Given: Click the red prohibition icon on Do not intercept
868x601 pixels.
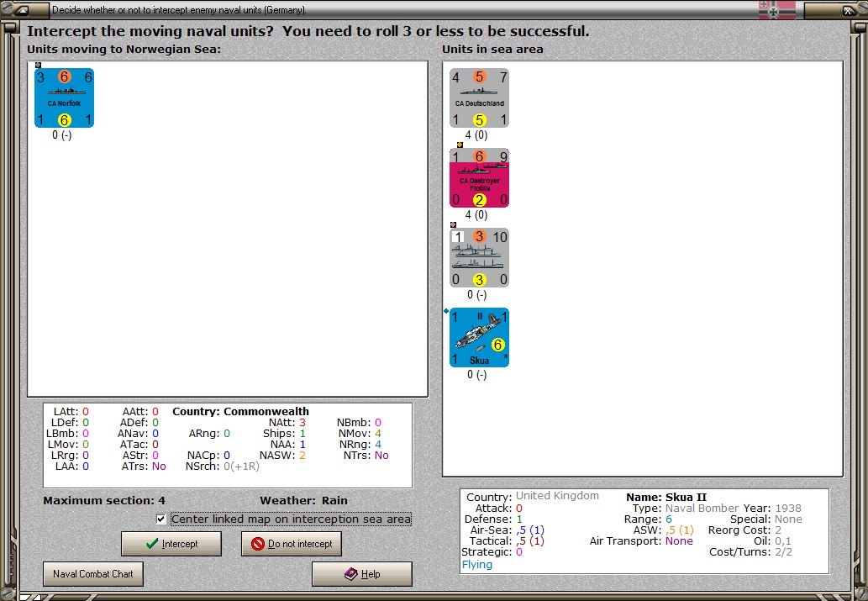Looking at the screenshot, I should pos(257,544).
